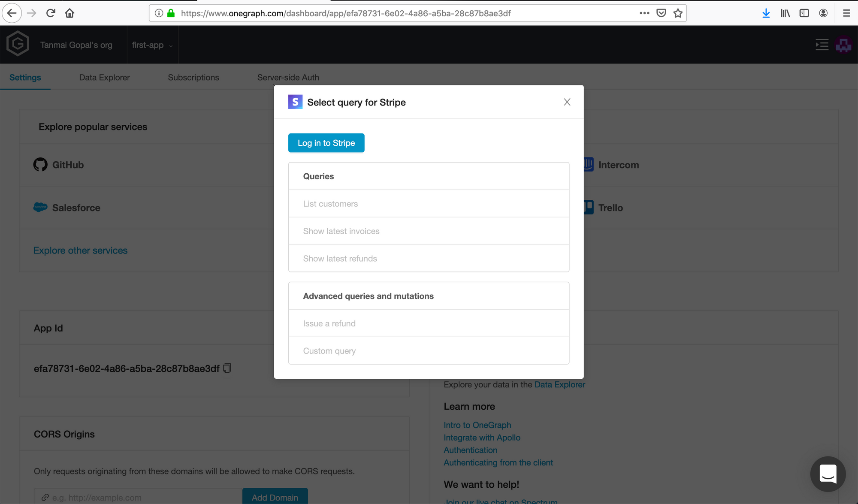Open the Server-side Auth tab
The height and width of the screenshot is (504, 858).
click(288, 78)
